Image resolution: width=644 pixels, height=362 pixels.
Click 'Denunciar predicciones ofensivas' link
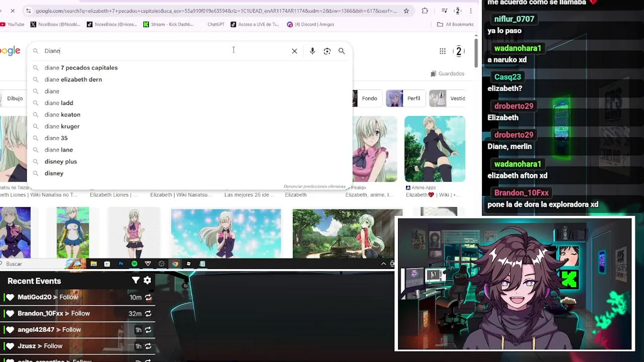click(x=314, y=187)
